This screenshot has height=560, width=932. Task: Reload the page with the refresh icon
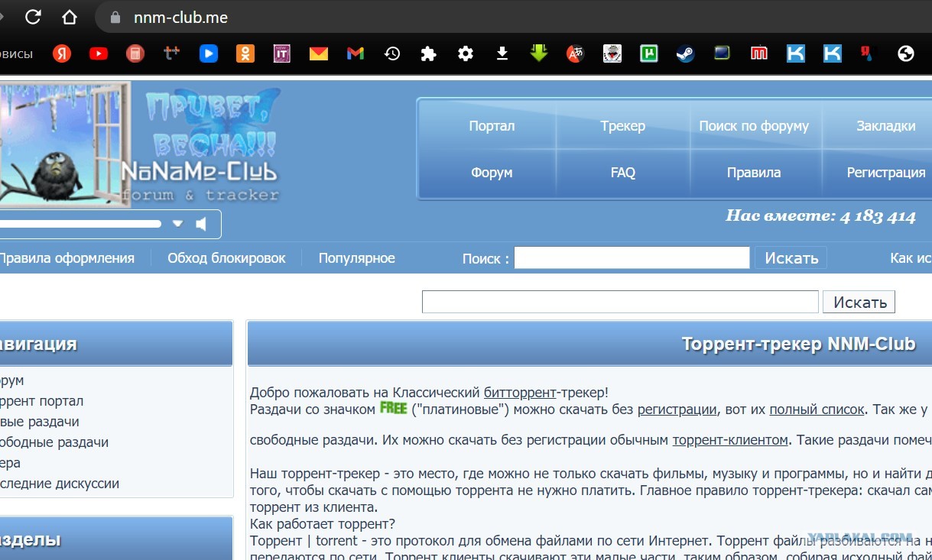33,17
